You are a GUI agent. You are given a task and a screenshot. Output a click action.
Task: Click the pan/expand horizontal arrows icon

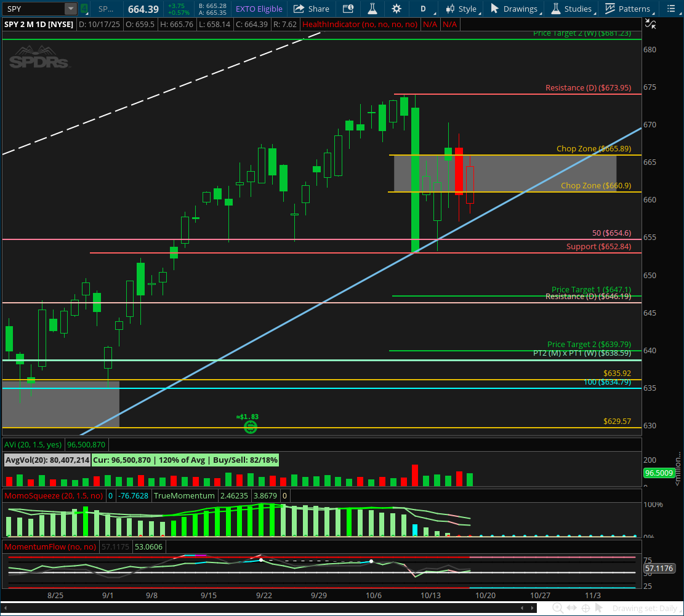(x=571, y=608)
